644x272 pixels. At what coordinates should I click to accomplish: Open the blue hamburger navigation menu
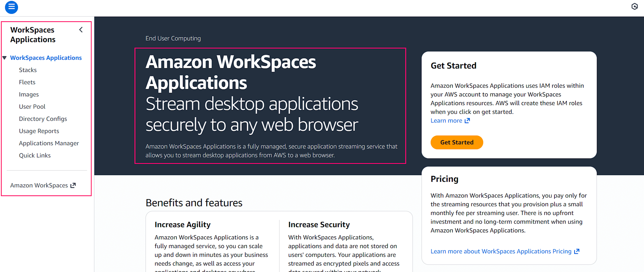(x=11, y=7)
